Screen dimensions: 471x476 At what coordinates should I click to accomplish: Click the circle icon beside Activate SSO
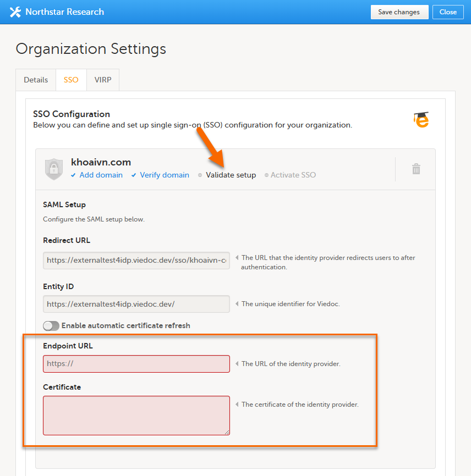[x=266, y=175]
